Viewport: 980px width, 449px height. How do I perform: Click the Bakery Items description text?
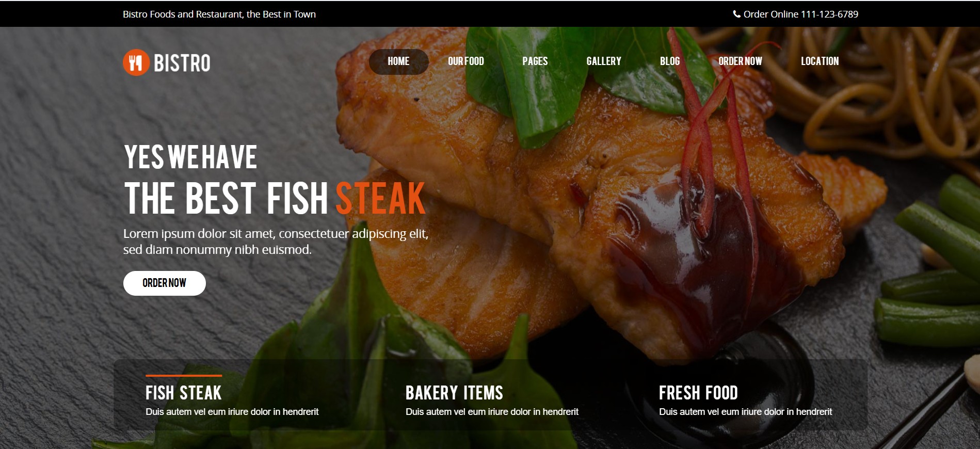pyautogui.click(x=492, y=412)
